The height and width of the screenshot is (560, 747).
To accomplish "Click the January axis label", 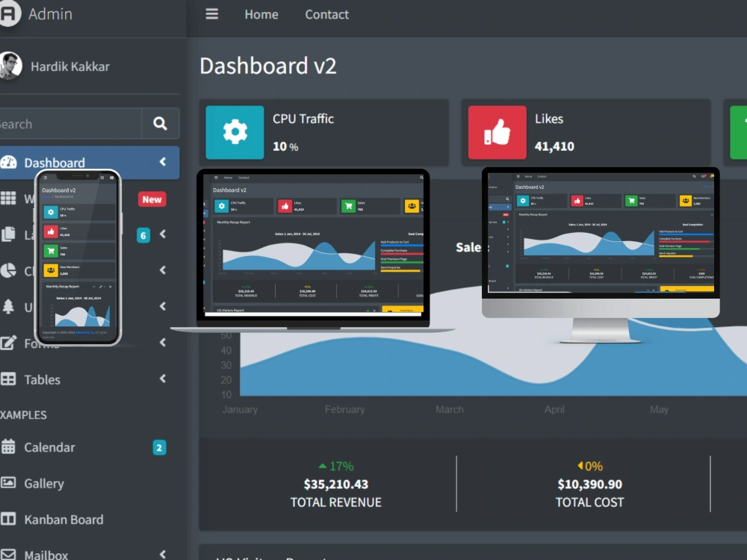I will tap(240, 409).
